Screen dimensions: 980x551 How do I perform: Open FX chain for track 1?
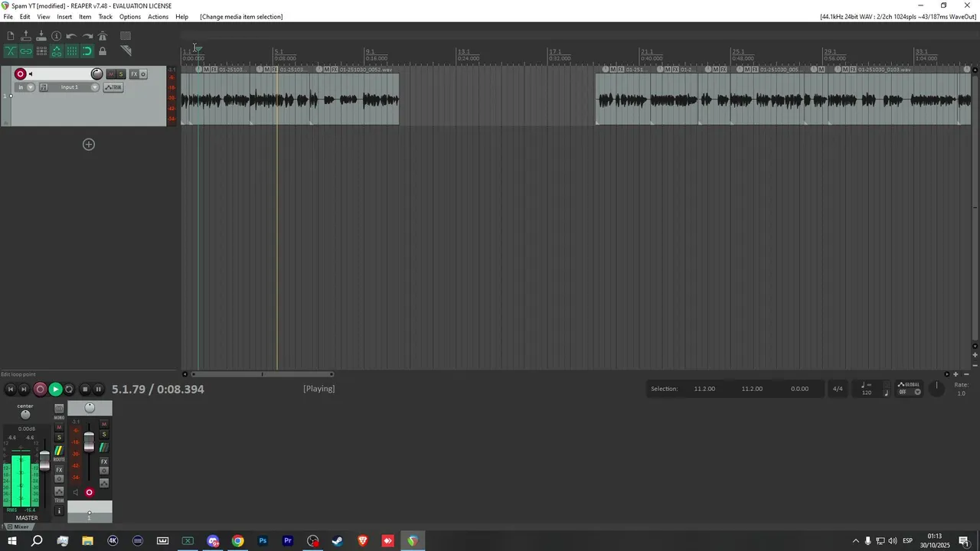click(x=134, y=74)
